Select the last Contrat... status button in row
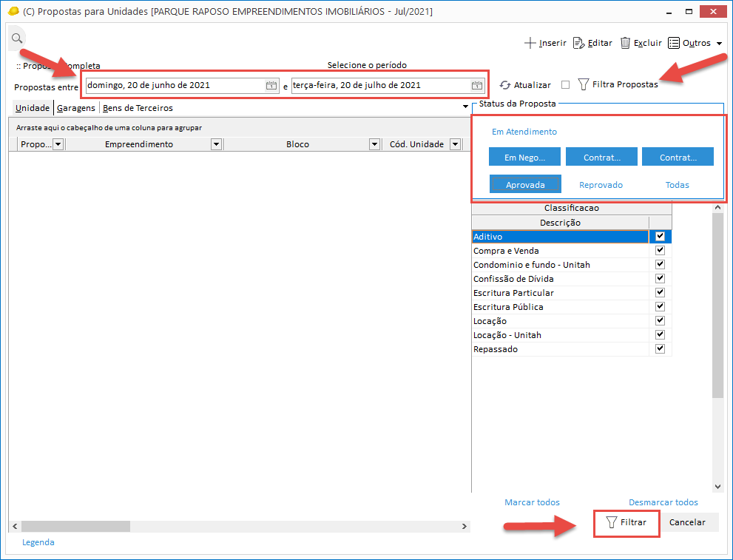 tap(678, 157)
